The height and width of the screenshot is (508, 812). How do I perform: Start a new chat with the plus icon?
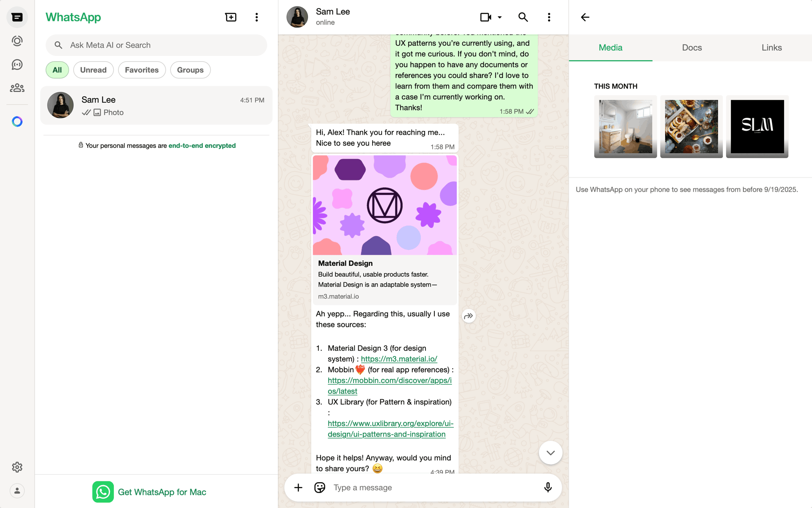click(231, 17)
